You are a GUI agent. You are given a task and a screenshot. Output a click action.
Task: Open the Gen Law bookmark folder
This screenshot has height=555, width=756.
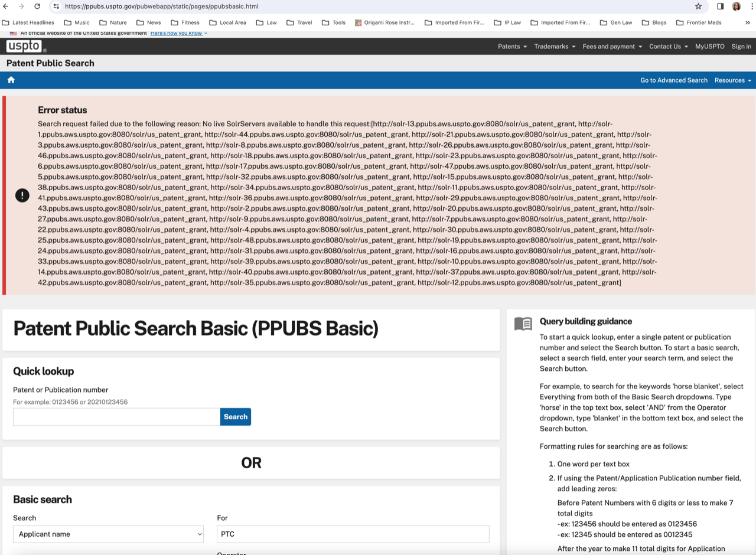(616, 22)
